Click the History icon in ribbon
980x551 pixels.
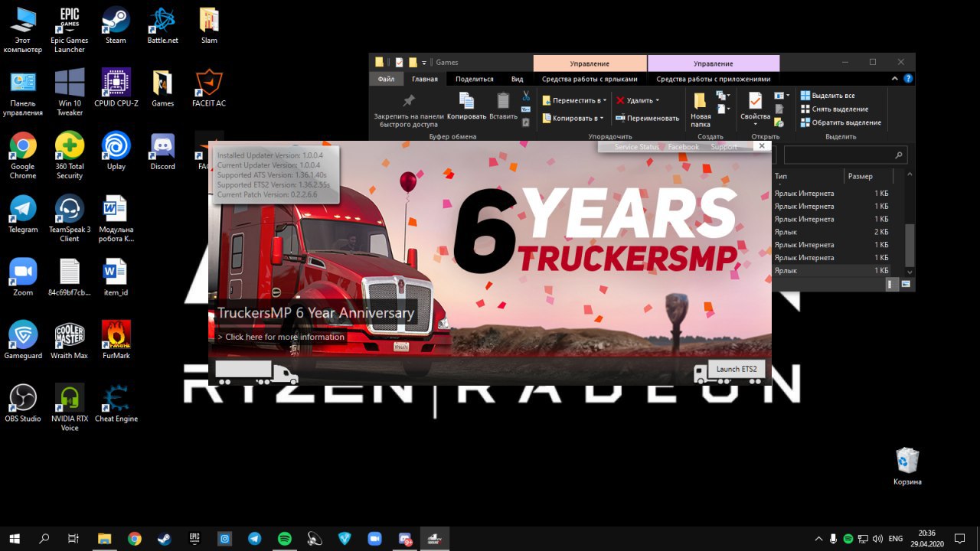coord(779,122)
